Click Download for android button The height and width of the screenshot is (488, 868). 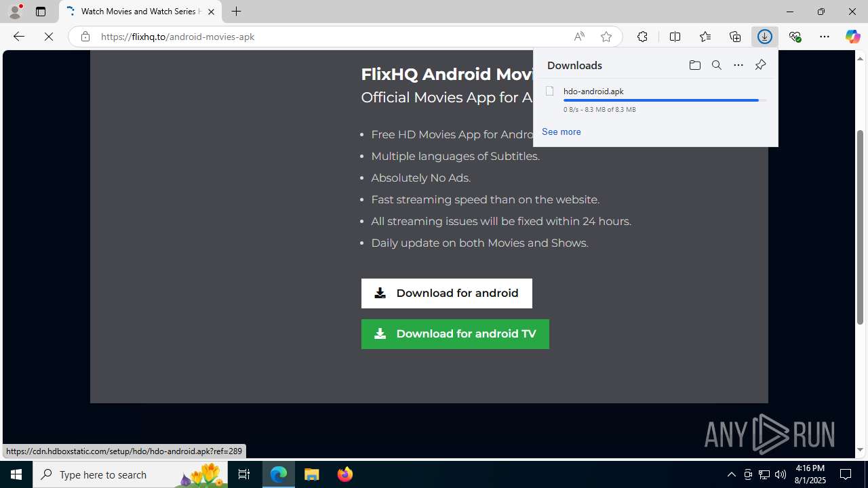point(446,293)
